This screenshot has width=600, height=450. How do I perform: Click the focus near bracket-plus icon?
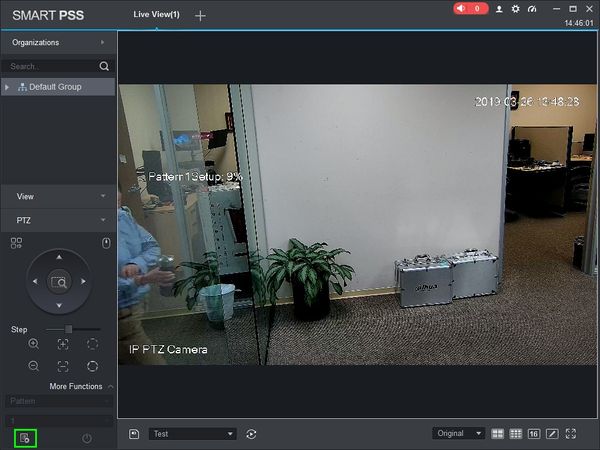coord(63,344)
